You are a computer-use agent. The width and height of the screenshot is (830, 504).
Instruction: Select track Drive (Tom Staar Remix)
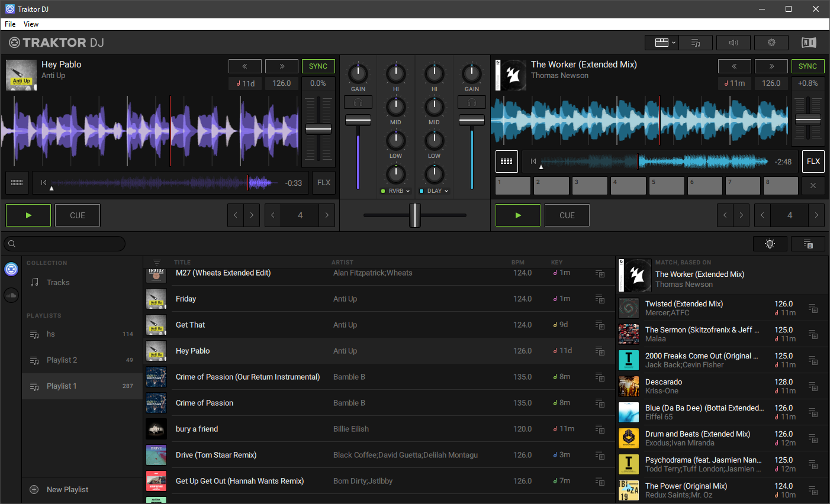379,455
